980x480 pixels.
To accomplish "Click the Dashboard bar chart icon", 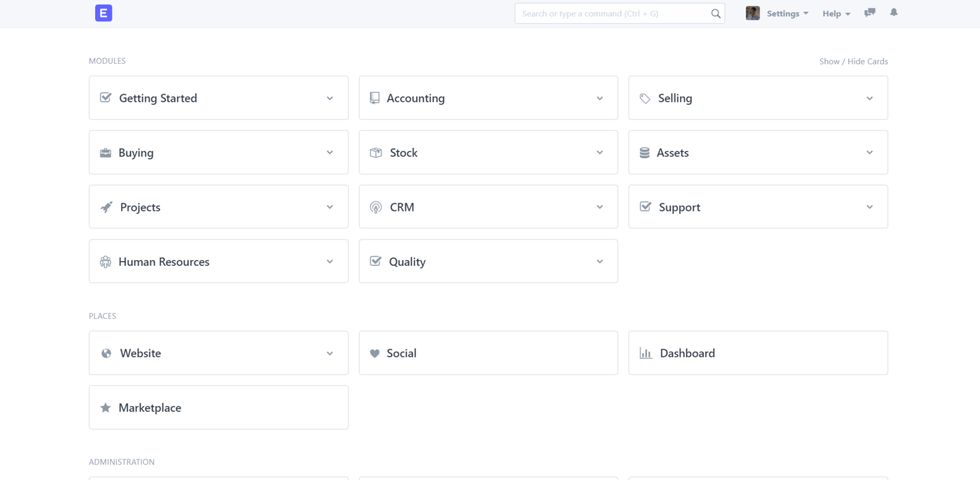I will click(646, 353).
